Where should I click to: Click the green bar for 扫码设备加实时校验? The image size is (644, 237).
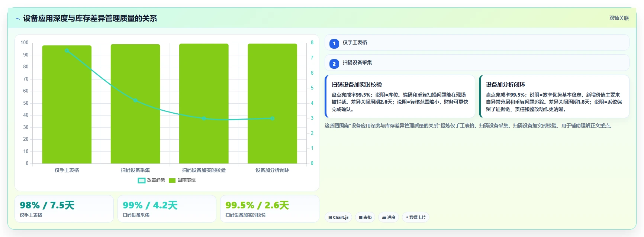204,104
